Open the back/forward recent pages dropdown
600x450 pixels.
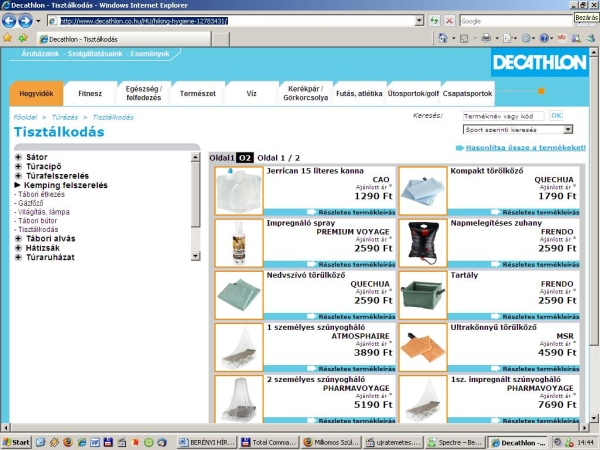pos(38,21)
